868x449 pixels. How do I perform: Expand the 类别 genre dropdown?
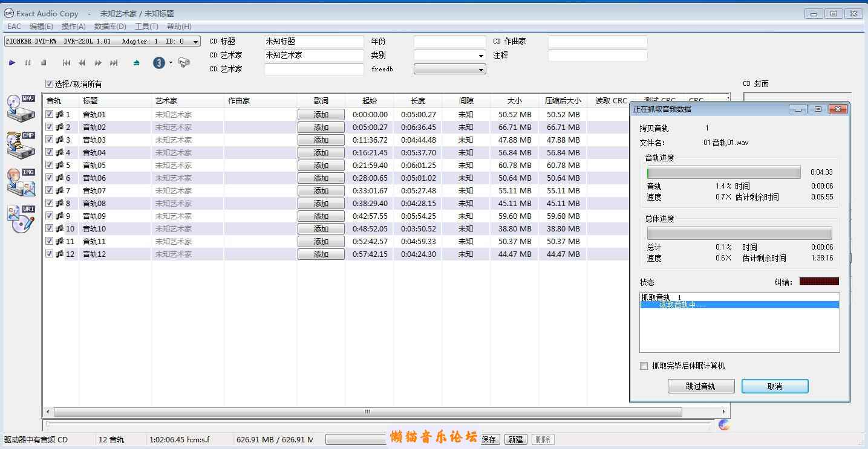pyautogui.click(x=481, y=56)
